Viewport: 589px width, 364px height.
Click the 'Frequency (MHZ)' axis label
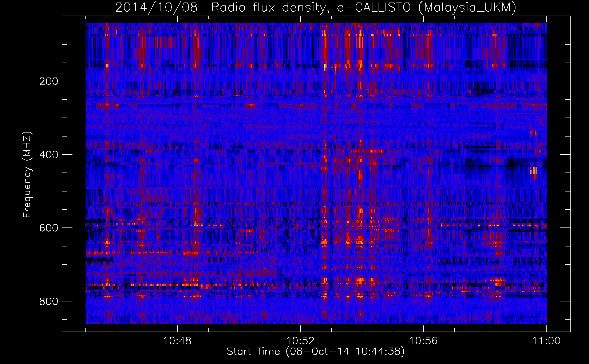(27, 175)
